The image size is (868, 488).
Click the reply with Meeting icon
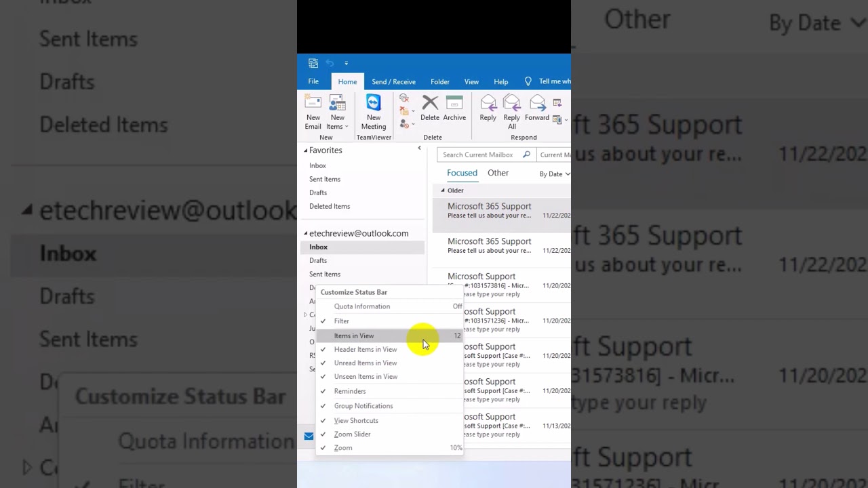click(557, 103)
